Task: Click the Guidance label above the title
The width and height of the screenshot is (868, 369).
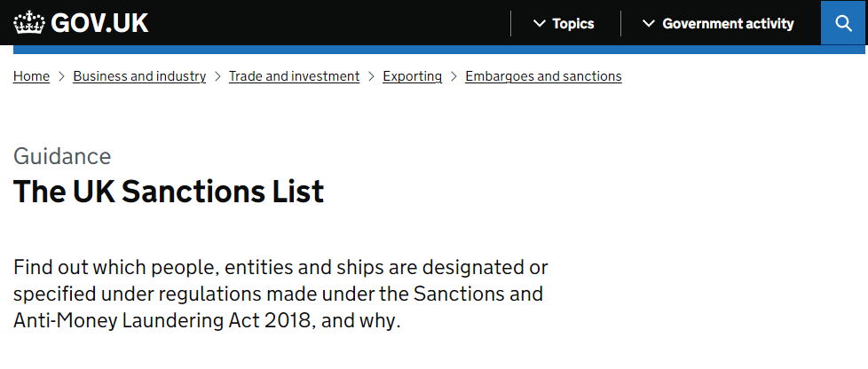Action: [62, 157]
